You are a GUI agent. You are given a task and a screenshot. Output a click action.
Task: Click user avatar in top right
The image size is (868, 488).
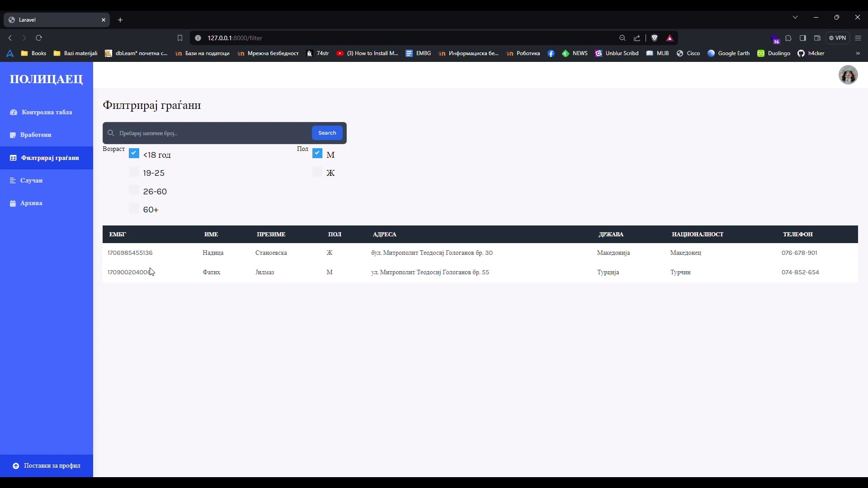848,75
